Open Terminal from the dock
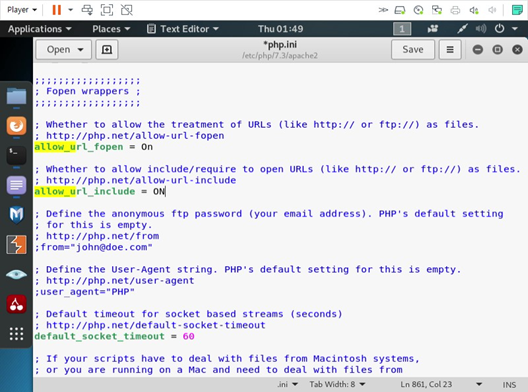The height and width of the screenshot is (392, 528). 16,155
